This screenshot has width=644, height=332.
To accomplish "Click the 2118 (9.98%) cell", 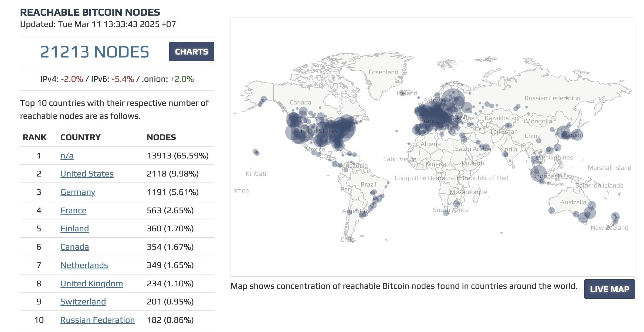I will (x=173, y=174).
